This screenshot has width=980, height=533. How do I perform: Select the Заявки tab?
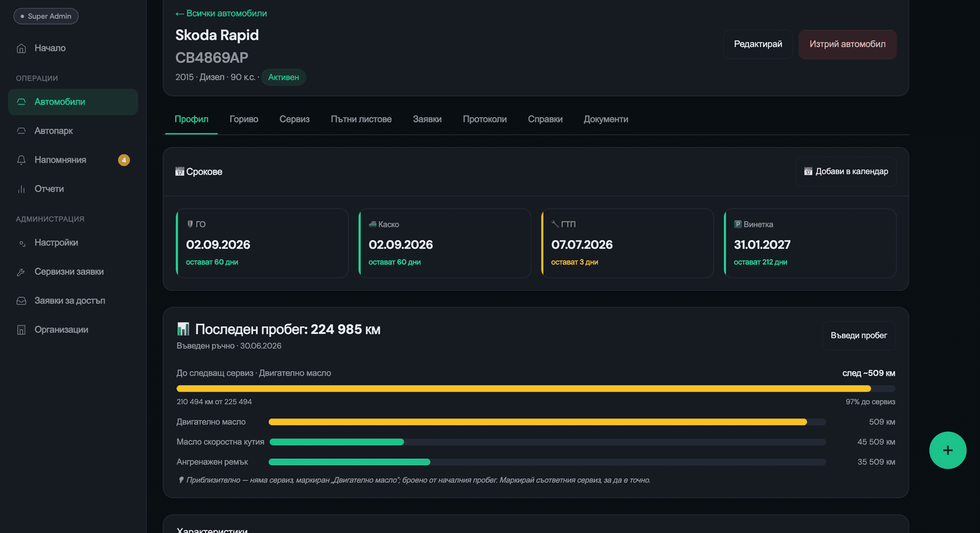tap(427, 119)
